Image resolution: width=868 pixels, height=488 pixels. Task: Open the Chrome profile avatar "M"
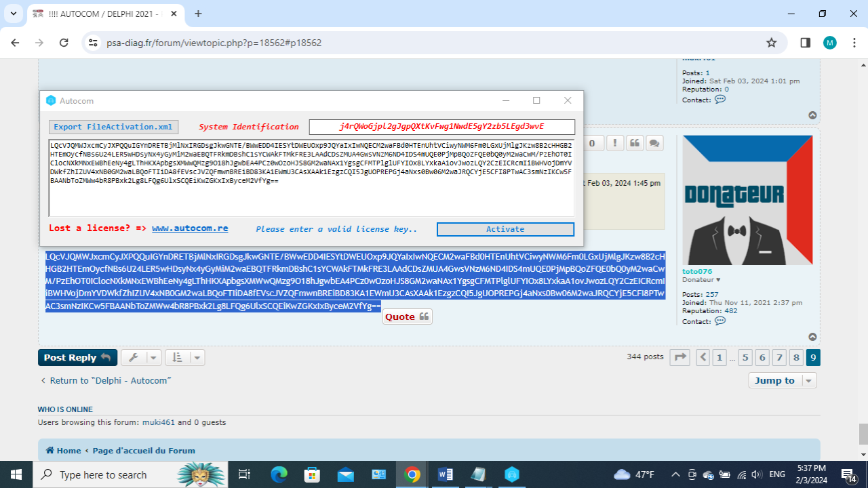(x=830, y=43)
